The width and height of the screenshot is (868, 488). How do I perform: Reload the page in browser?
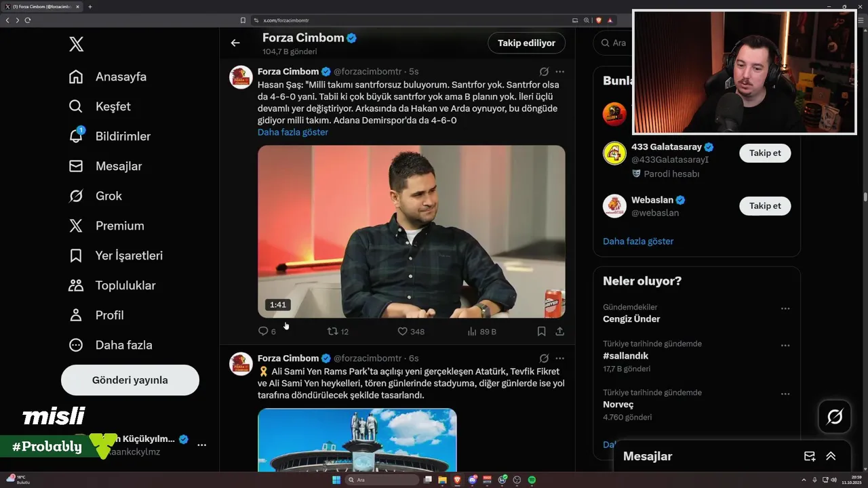pyautogui.click(x=28, y=20)
